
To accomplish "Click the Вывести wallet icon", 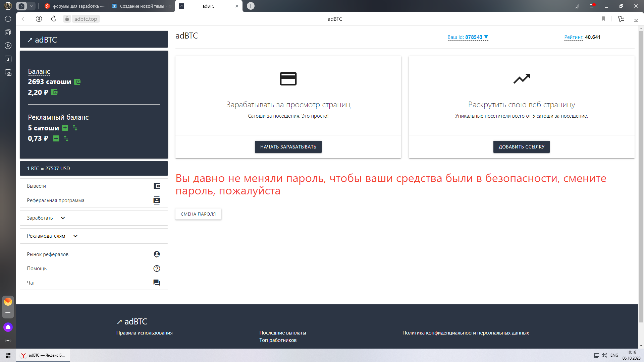I will tap(157, 186).
